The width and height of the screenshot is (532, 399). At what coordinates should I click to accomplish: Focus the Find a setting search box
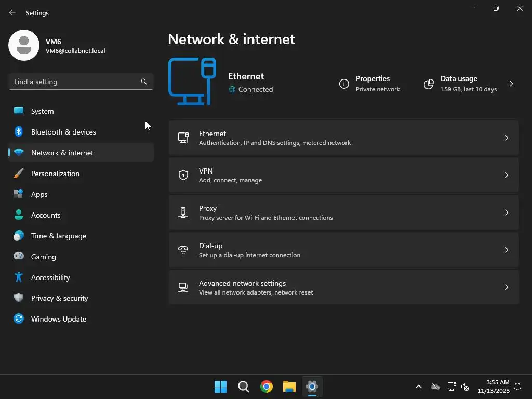(x=75, y=82)
